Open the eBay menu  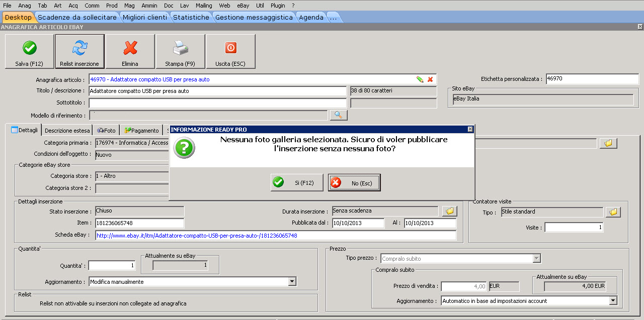click(243, 5)
